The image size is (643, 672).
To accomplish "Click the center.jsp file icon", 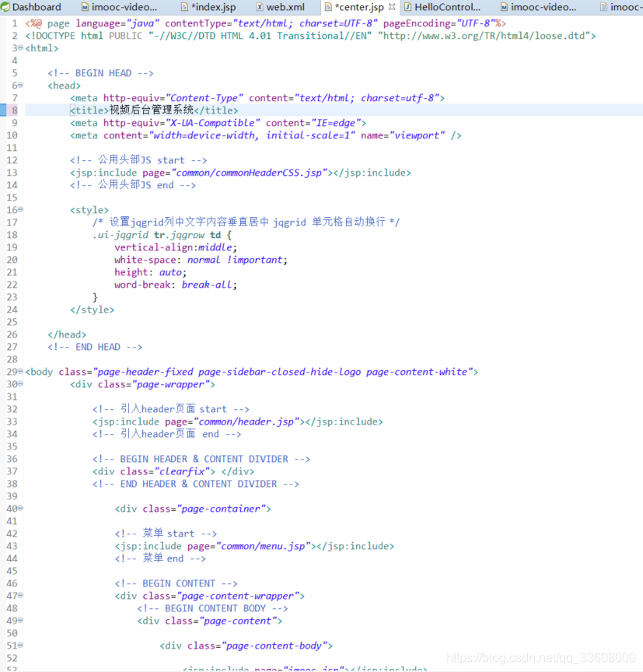I will click(328, 7).
